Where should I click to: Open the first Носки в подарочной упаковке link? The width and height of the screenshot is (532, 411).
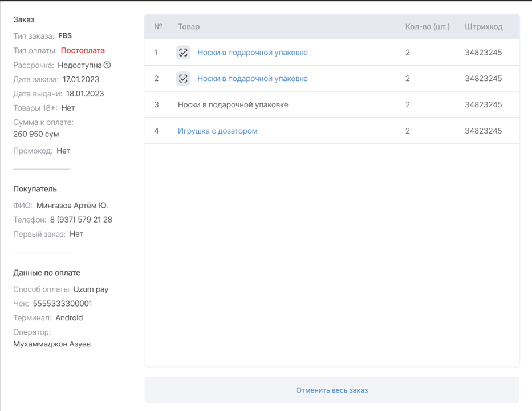252,53
